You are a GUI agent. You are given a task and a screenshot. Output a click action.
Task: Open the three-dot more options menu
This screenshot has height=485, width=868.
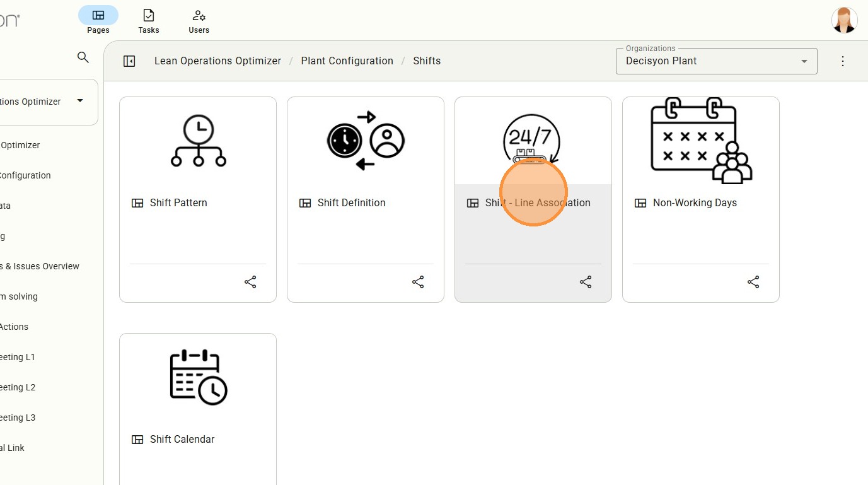[x=843, y=61]
